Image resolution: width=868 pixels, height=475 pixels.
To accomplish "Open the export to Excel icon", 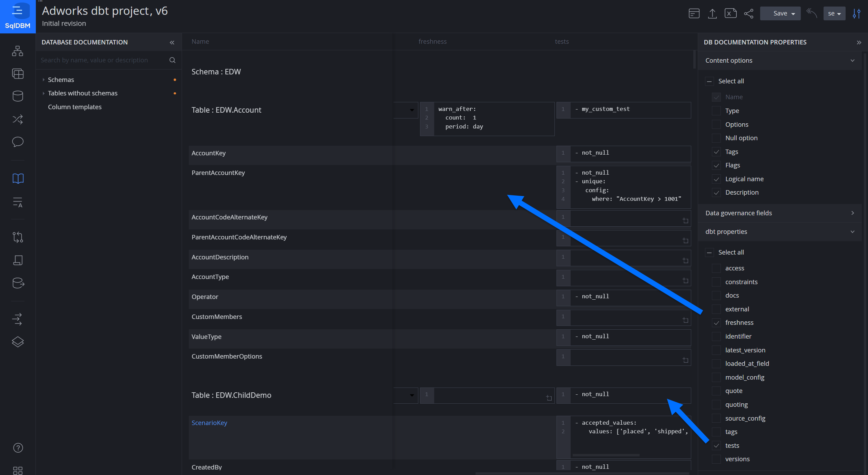I will click(x=731, y=13).
